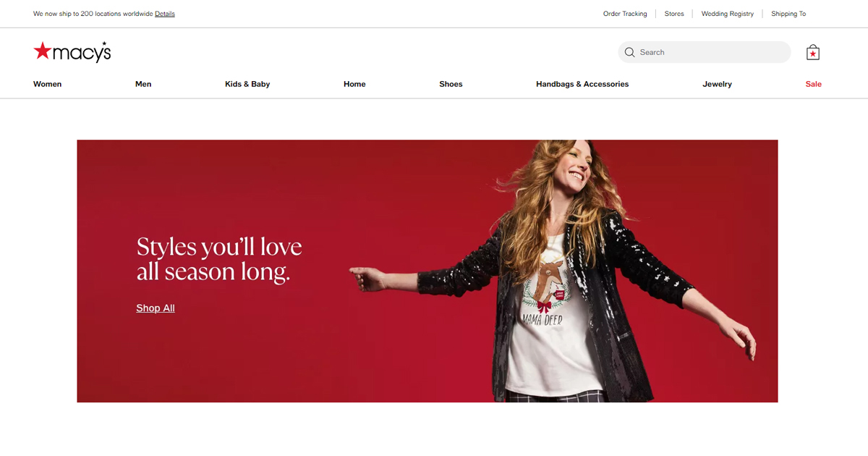Follow the Shop All link
The image size is (868, 456).
(x=156, y=308)
